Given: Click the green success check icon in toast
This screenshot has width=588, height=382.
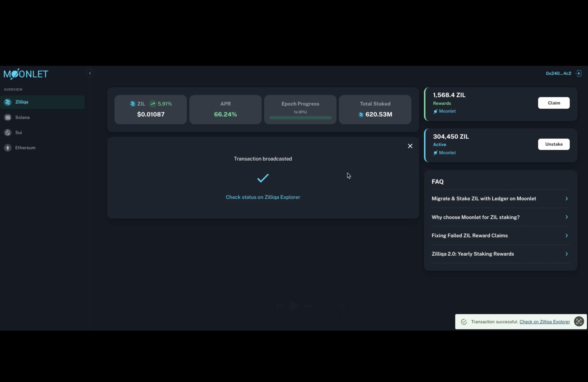Looking at the screenshot, I should 464,322.
